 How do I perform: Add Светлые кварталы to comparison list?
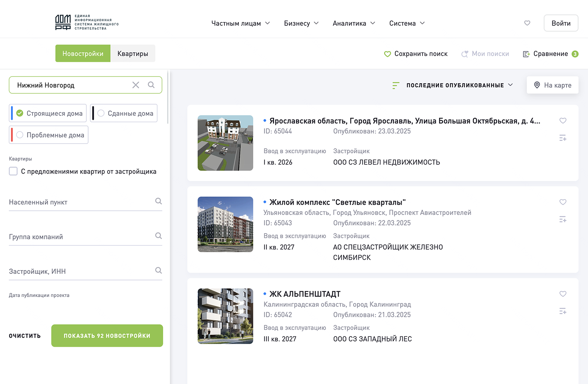click(x=563, y=220)
